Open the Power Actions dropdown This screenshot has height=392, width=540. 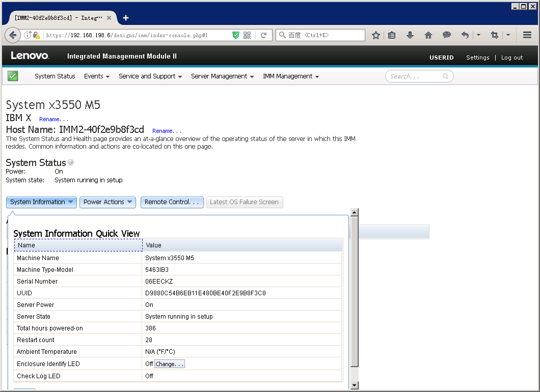tap(107, 202)
